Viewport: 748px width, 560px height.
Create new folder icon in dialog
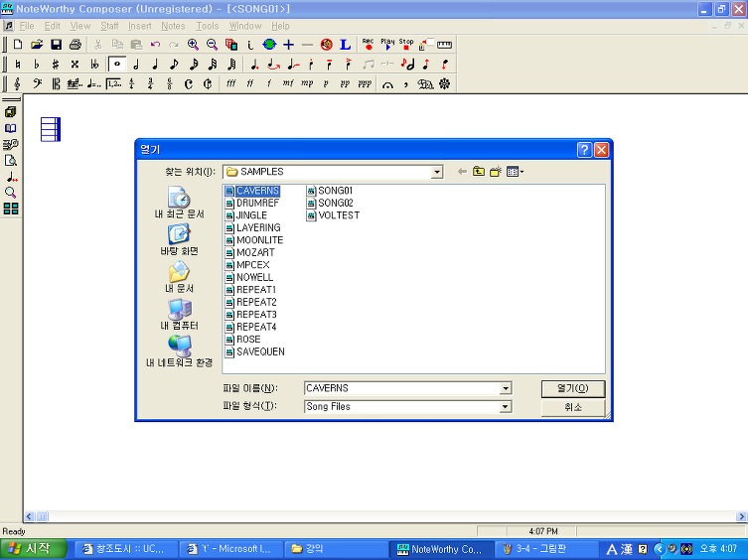(x=496, y=171)
